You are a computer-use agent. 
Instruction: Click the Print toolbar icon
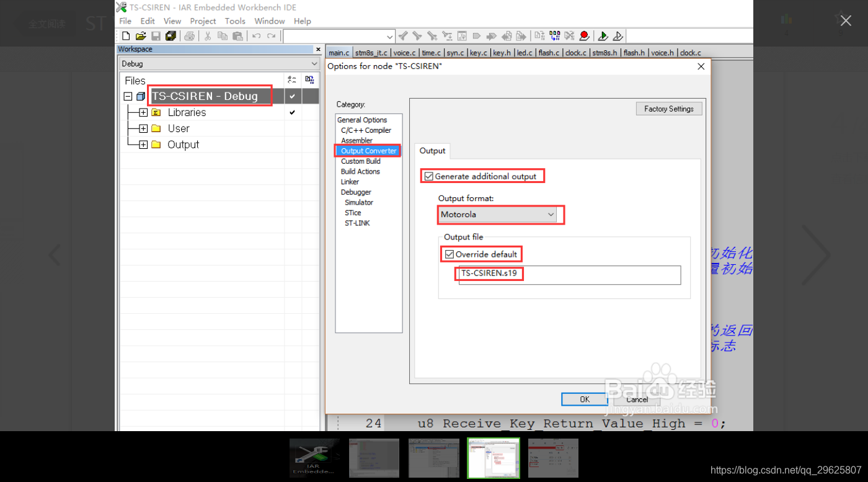[190, 36]
